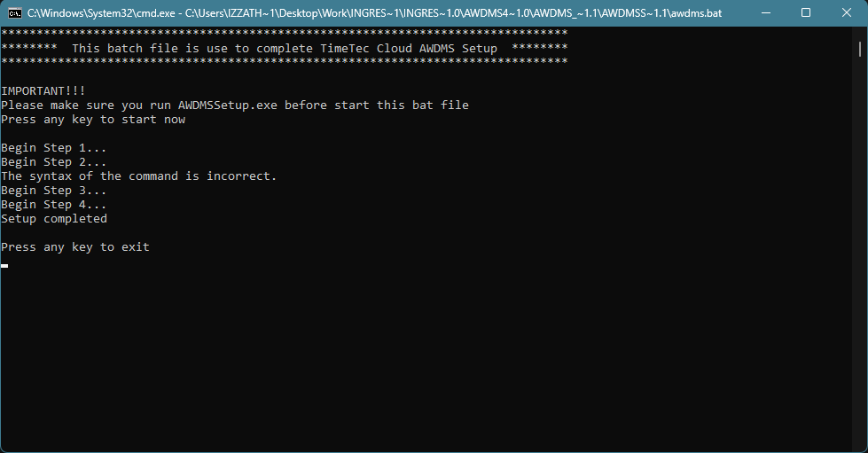Minimize the command prompt window
This screenshot has height=453, width=868.
(x=765, y=12)
